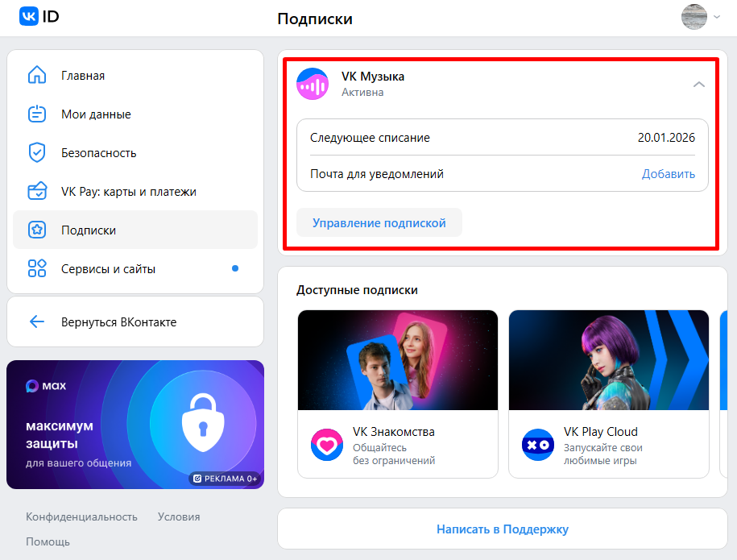The image size is (737, 560).
Task: Select the Мои данные document icon
Action: coord(36,114)
